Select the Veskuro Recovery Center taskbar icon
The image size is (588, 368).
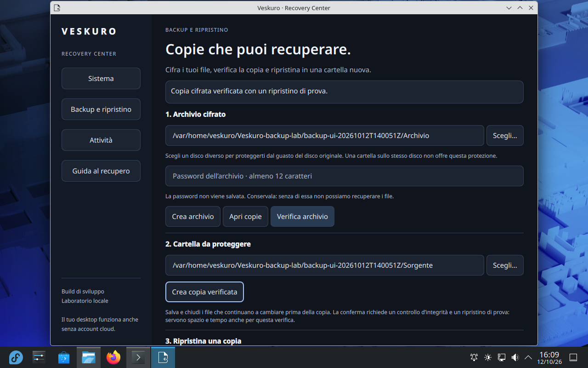coord(163,357)
